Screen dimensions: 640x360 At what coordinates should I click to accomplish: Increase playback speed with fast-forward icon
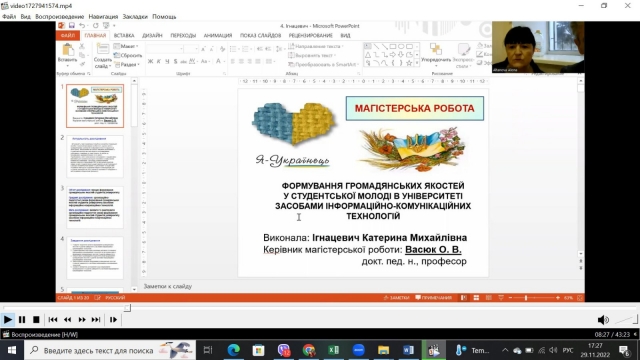pos(82,320)
